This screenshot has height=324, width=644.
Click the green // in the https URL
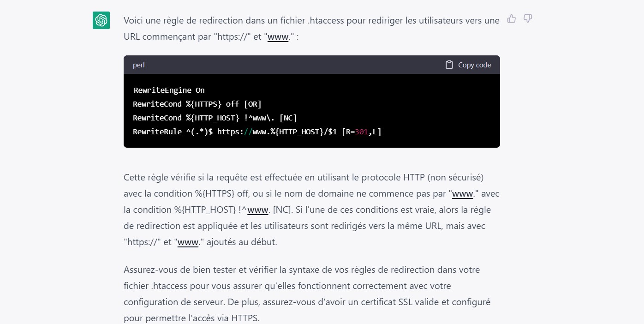pos(248,132)
